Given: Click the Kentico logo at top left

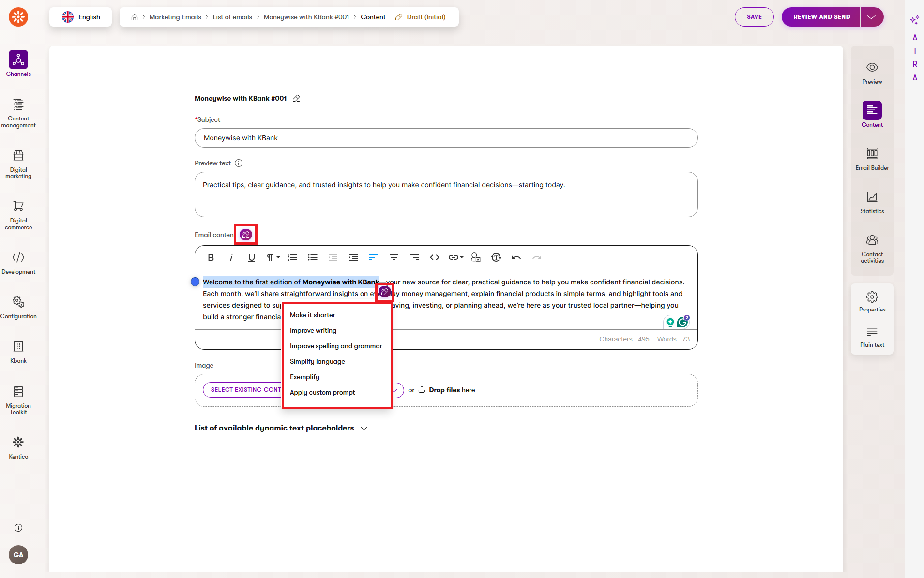Looking at the screenshot, I should [18, 17].
